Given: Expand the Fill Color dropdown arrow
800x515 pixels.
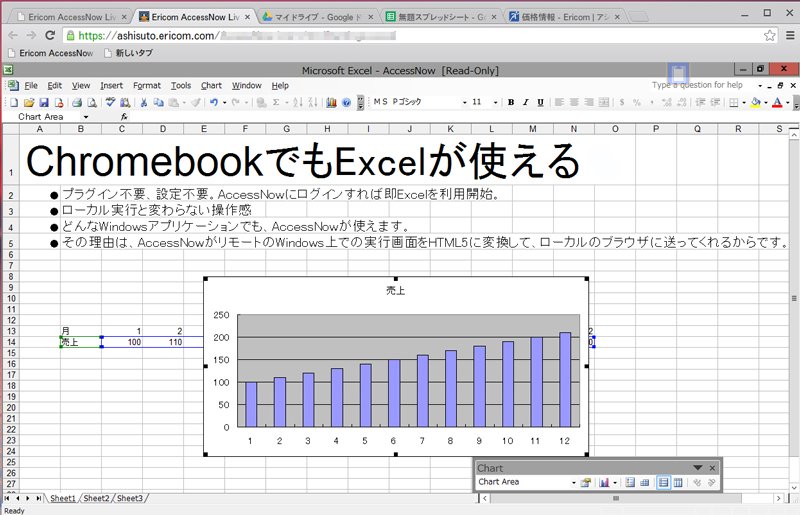Looking at the screenshot, I should click(766, 103).
